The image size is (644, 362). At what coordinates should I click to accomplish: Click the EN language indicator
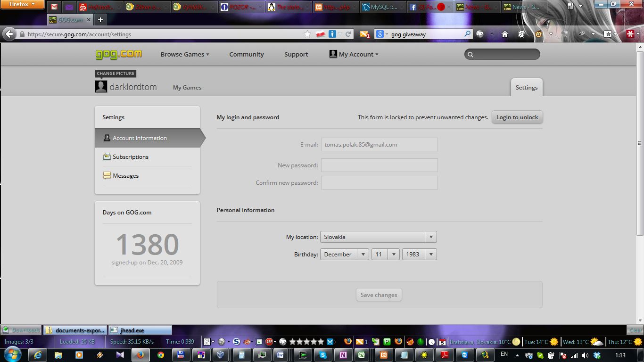(x=504, y=354)
